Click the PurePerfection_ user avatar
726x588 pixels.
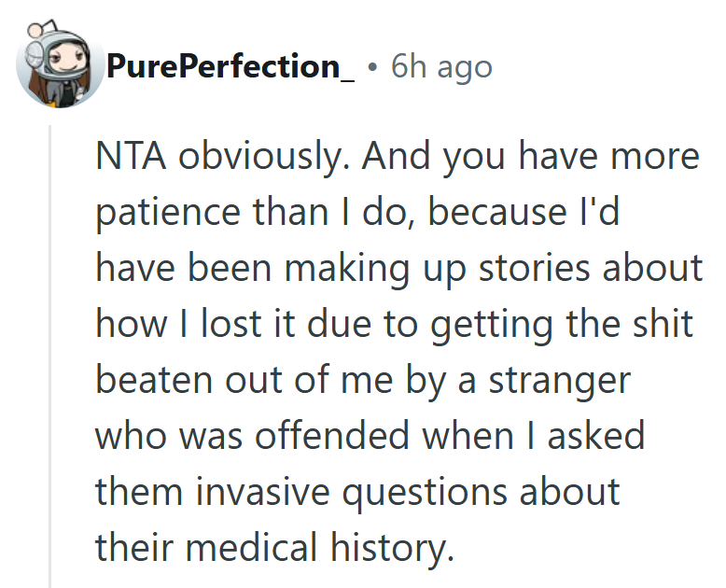pos(60,65)
